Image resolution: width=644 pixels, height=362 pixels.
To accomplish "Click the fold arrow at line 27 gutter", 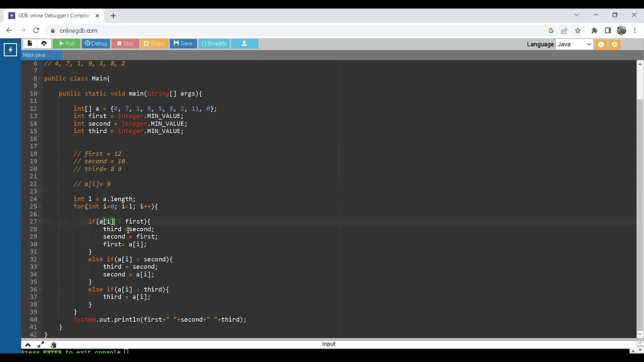I will tap(40, 222).
